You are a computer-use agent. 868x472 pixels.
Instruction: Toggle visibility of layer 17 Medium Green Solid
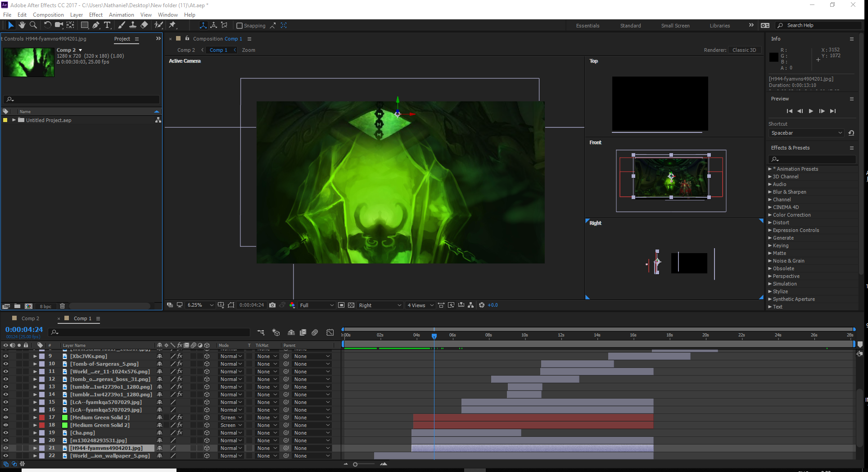click(x=5, y=418)
